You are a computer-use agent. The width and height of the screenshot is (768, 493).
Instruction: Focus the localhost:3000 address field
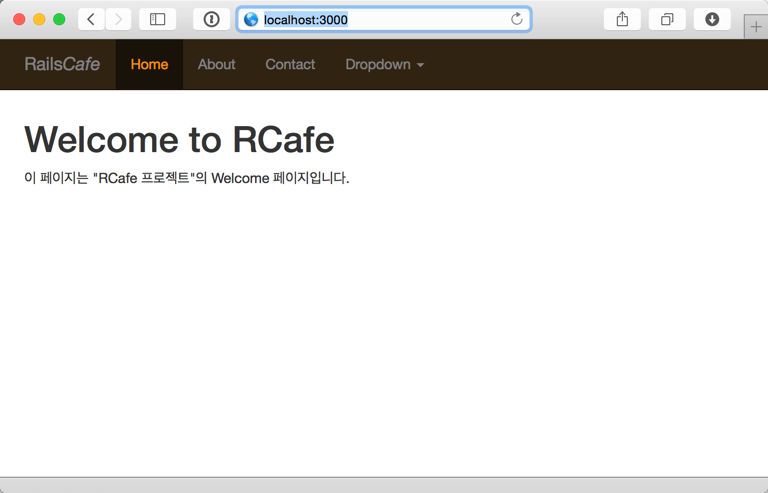[384, 20]
